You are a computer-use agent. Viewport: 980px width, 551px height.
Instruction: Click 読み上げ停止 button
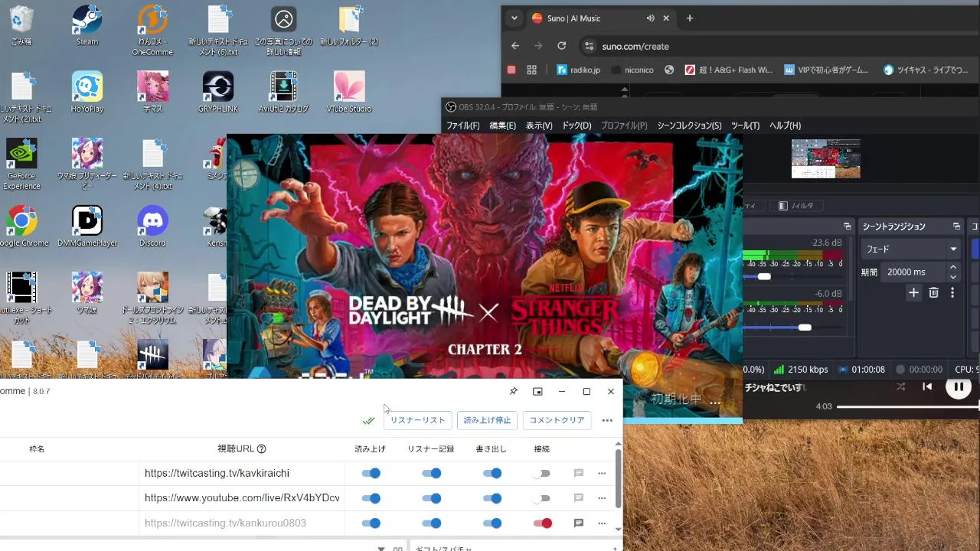[487, 420]
